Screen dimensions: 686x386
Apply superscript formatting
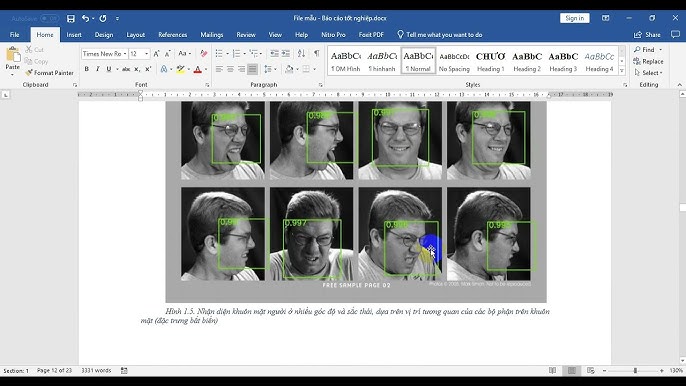click(148, 69)
